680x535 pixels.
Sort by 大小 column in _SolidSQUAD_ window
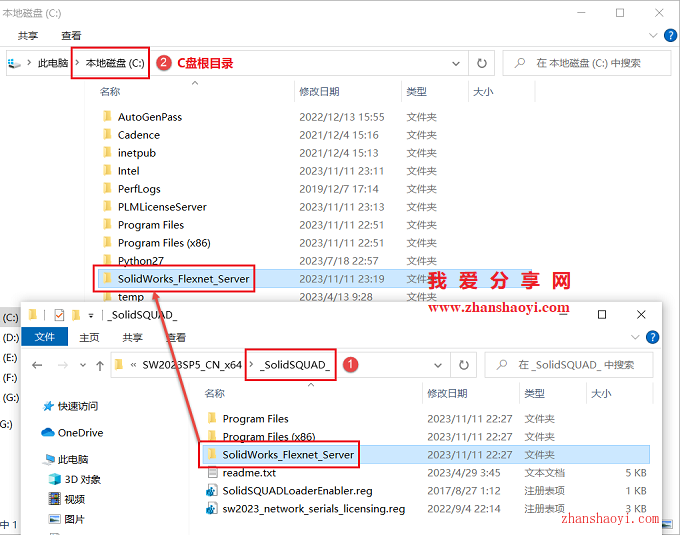(601, 393)
